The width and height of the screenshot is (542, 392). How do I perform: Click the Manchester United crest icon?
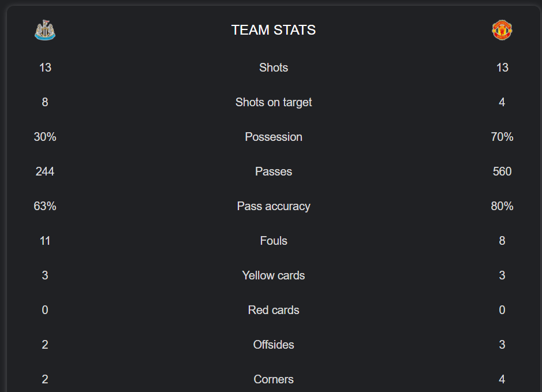pos(502,30)
